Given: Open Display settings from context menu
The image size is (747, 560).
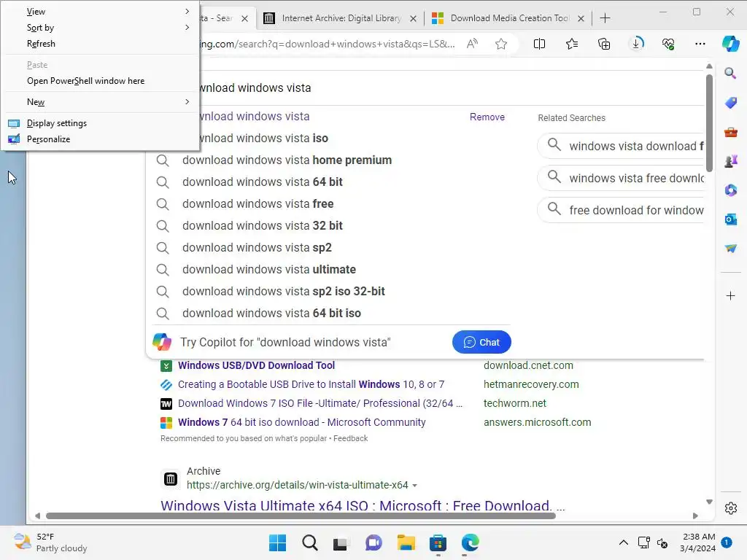Looking at the screenshot, I should 100,123.
